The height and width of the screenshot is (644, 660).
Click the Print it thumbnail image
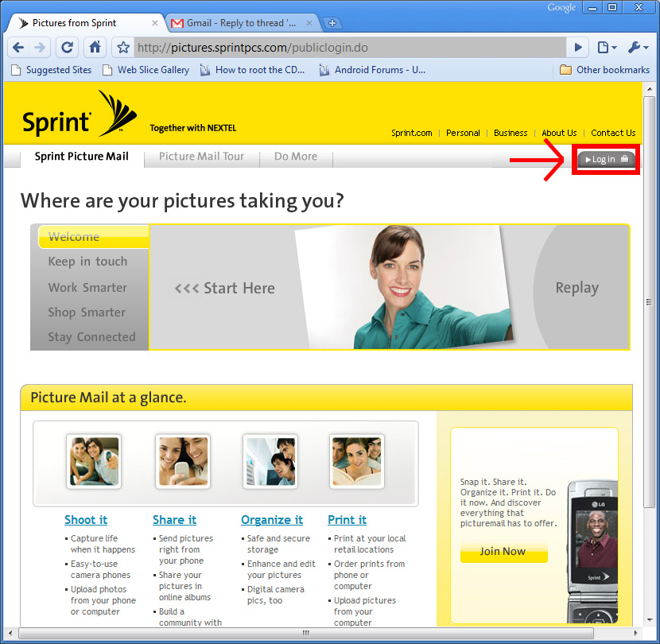357,462
